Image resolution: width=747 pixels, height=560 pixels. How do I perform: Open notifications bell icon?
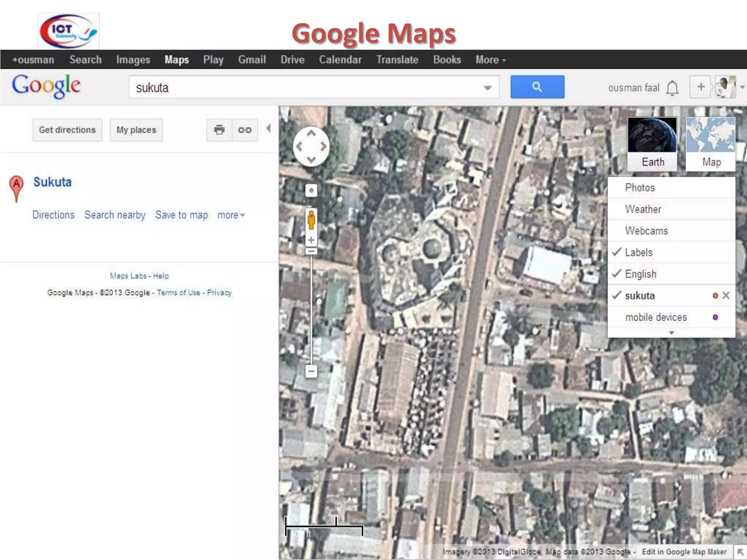[x=672, y=88]
